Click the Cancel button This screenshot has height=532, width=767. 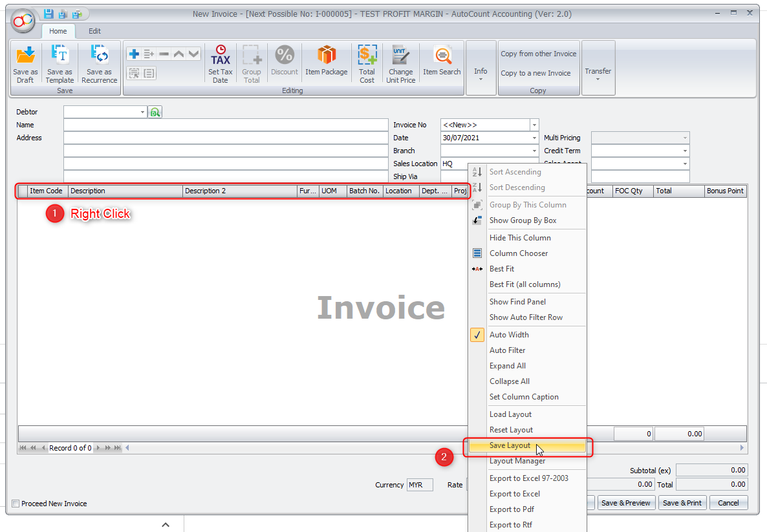click(728, 503)
